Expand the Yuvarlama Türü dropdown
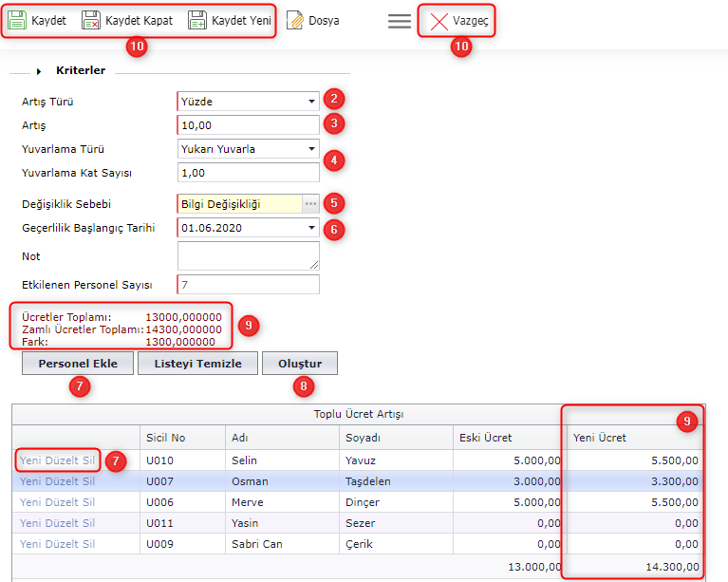This screenshot has height=582, width=728. click(311, 149)
